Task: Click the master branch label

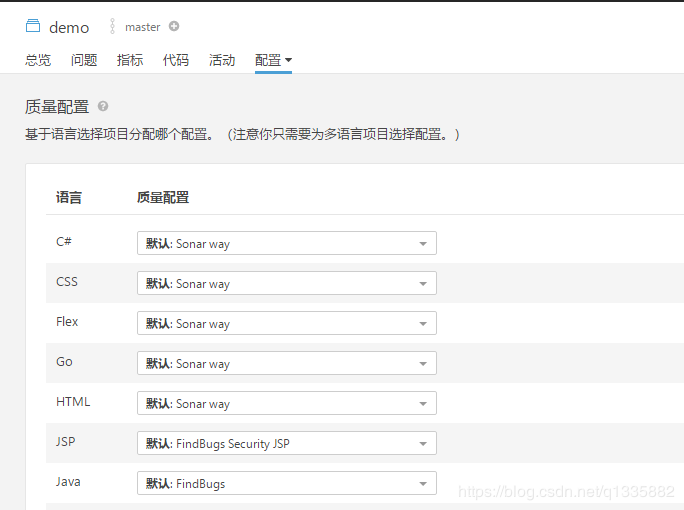Action: 143,27
